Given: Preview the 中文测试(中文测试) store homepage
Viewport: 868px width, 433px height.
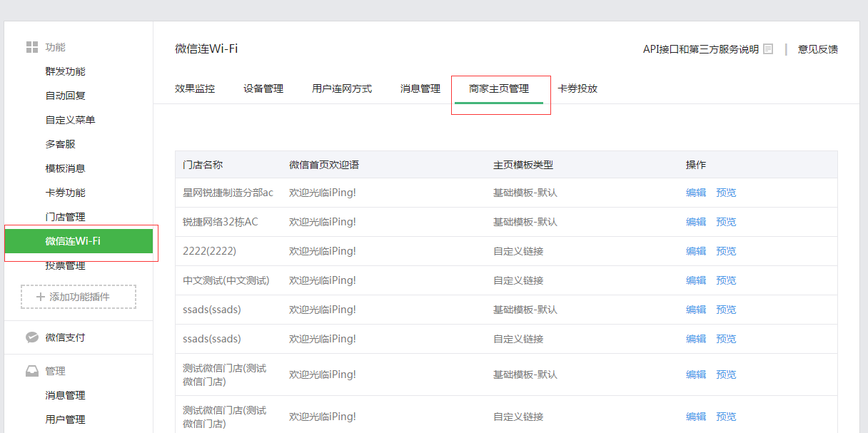Looking at the screenshot, I should coord(726,280).
